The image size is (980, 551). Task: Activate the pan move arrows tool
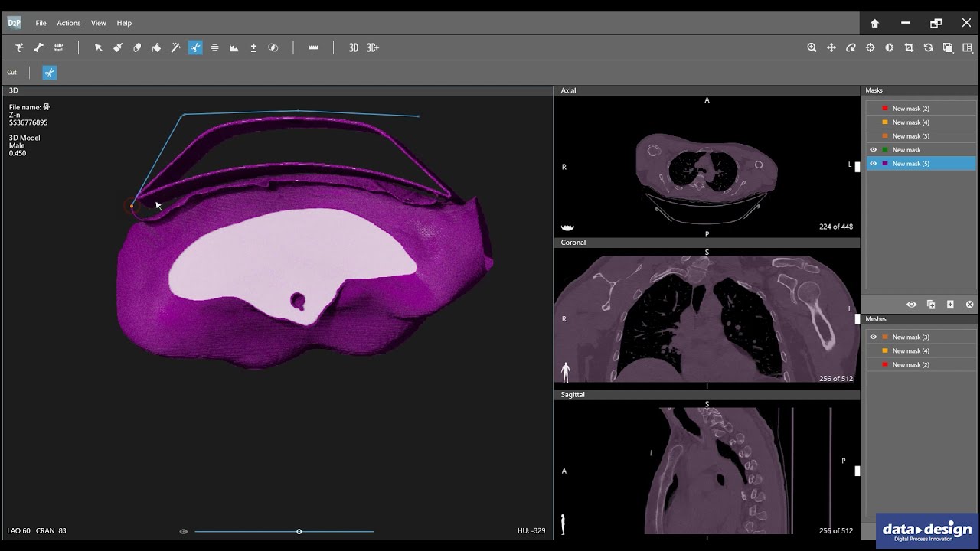click(x=831, y=47)
